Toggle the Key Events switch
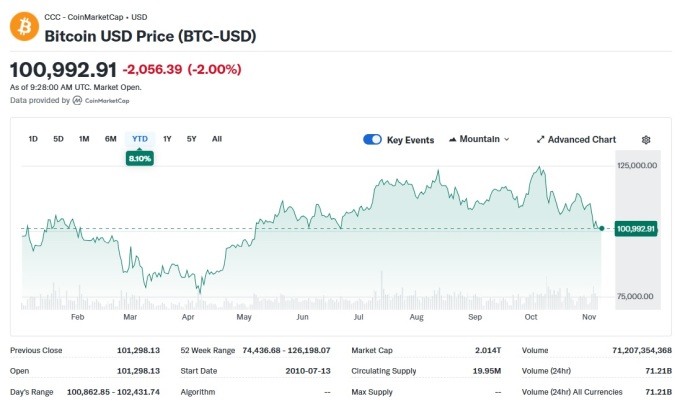 372,140
